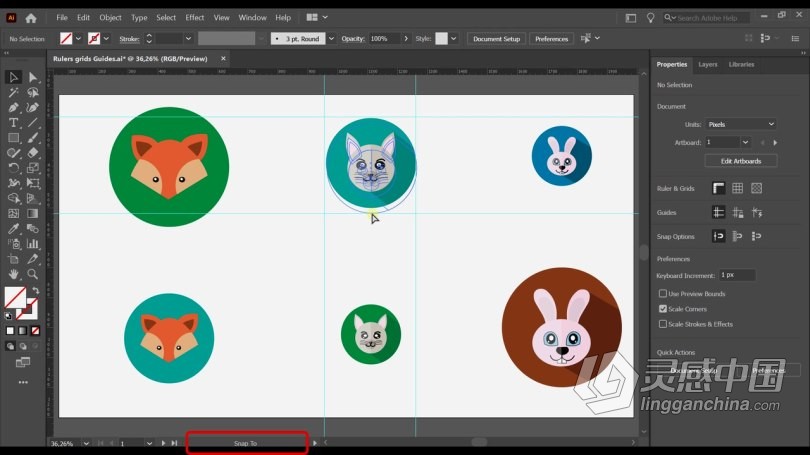Image resolution: width=810 pixels, height=455 pixels.
Task: Select the Hand tool
Action: (13, 274)
